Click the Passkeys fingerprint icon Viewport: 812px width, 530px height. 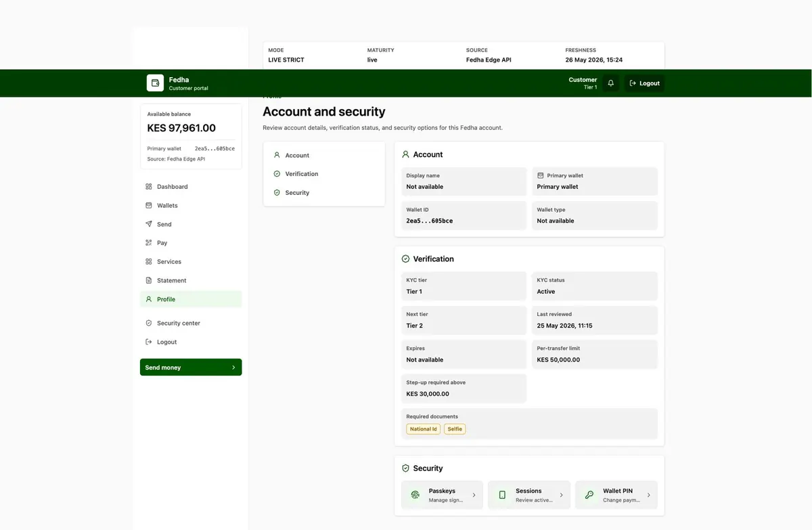coord(415,495)
